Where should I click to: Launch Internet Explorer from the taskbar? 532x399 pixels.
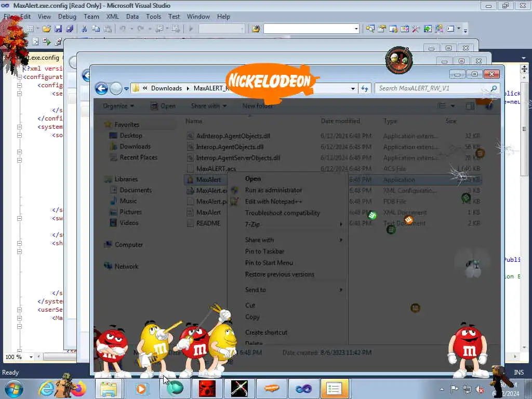point(46,389)
